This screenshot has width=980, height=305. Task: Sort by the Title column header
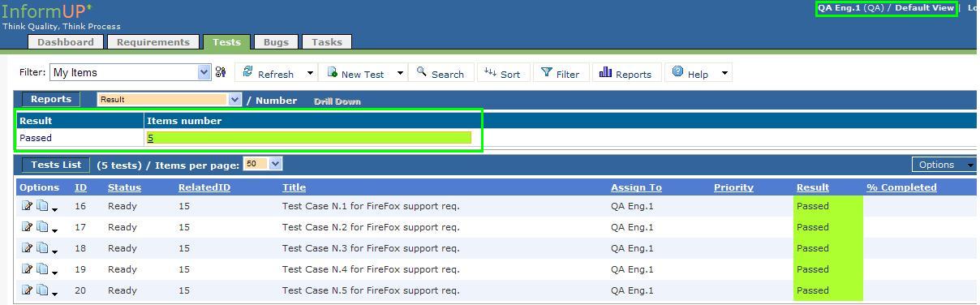pyautogui.click(x=294, y=187)
